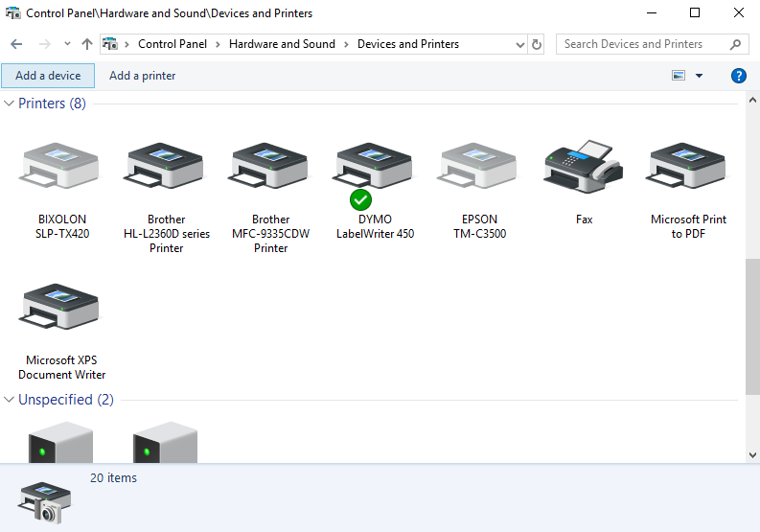Click the scrollbar down arrow
760x532 pixels.
tap(752, 455)
